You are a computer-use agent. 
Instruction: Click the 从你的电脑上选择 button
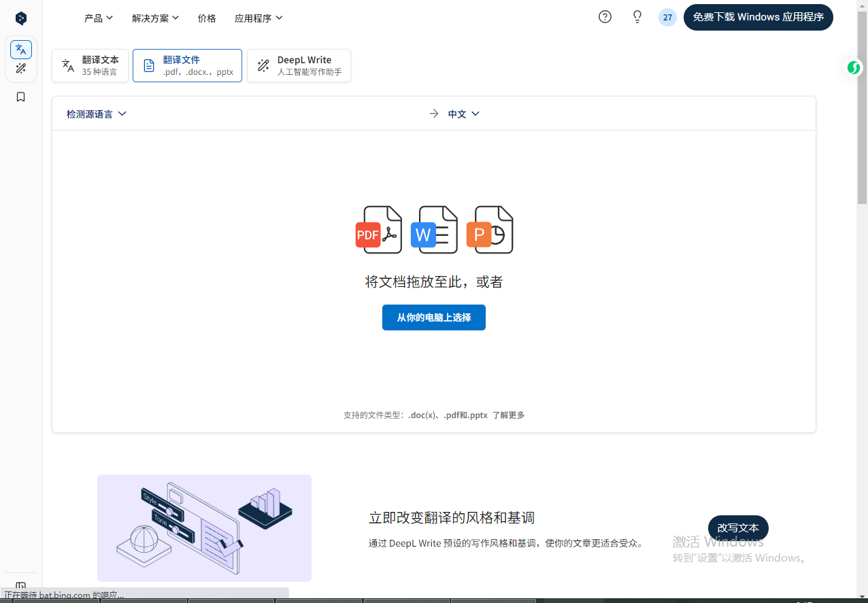[434, 317]
